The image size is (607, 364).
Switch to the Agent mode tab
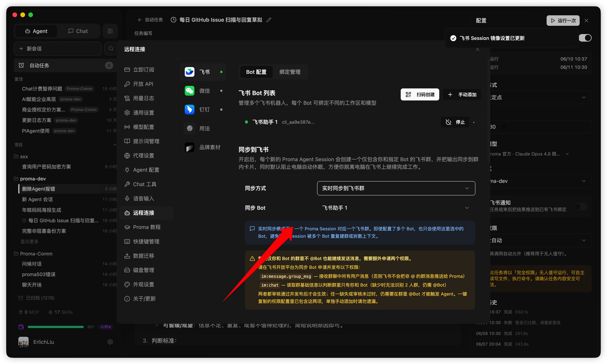(36, 31)
